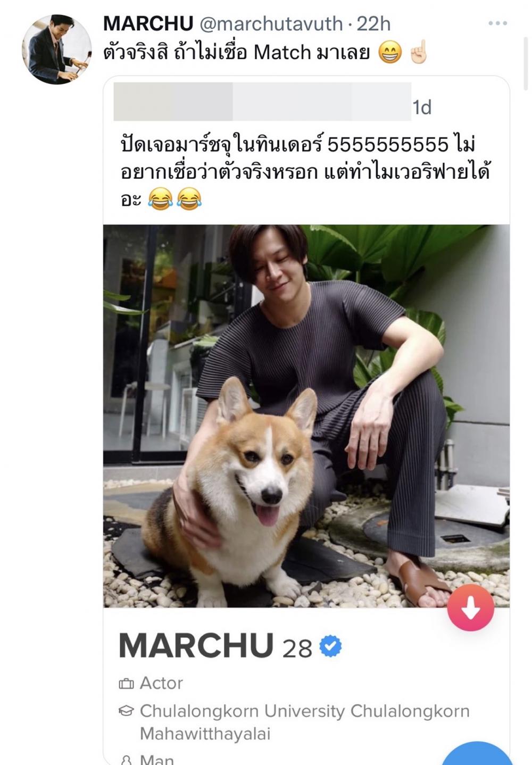Click the blue verified badge beside MARCHU 28

330,646
